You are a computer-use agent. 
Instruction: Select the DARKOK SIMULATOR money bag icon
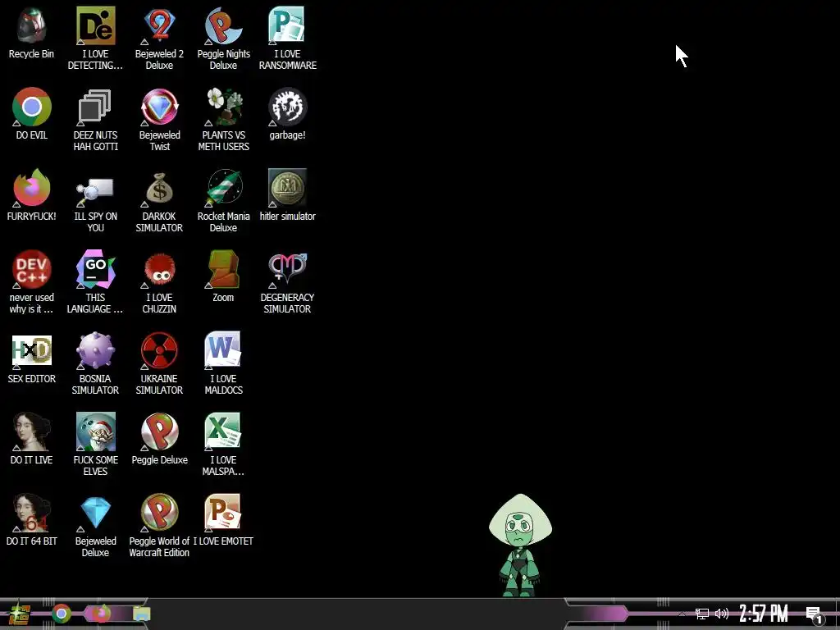tap(159, 188)
